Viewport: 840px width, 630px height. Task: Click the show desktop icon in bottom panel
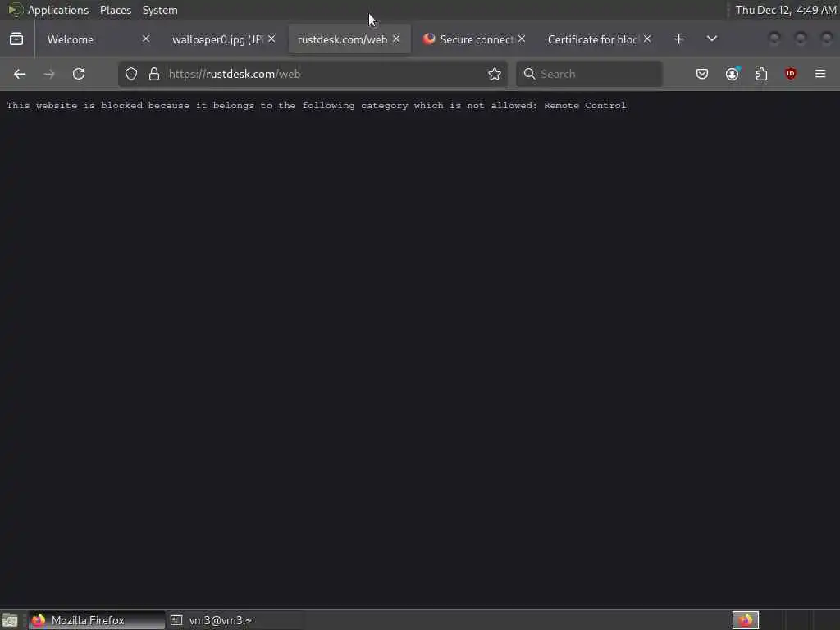tap(10, 620)
